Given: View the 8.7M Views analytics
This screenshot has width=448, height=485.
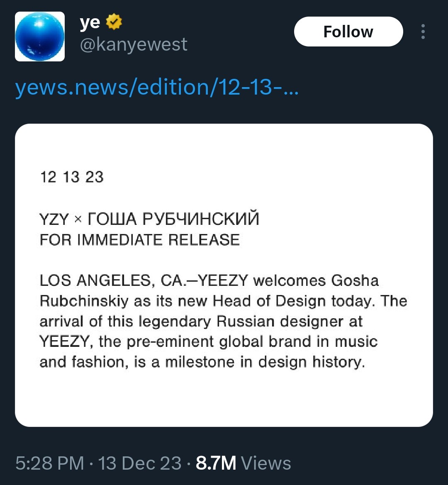Looking at the screenshot, I should 243,463.
